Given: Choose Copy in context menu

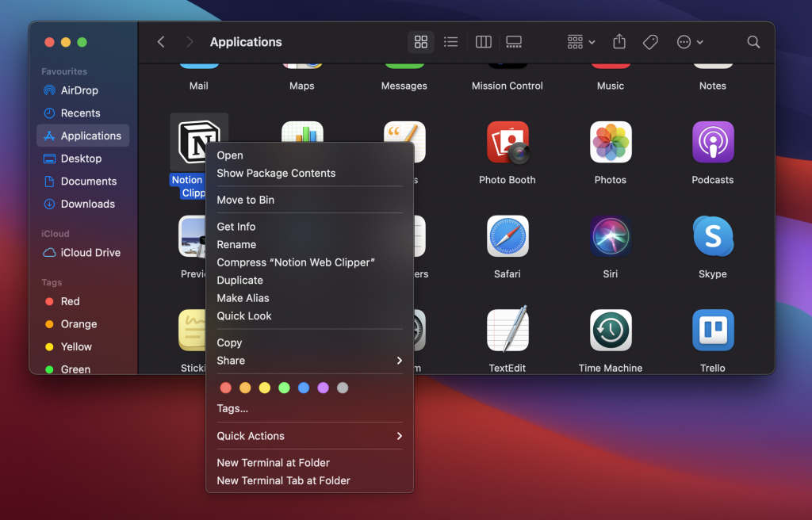Looking at the screenshot, I should [x=310, y=343].
